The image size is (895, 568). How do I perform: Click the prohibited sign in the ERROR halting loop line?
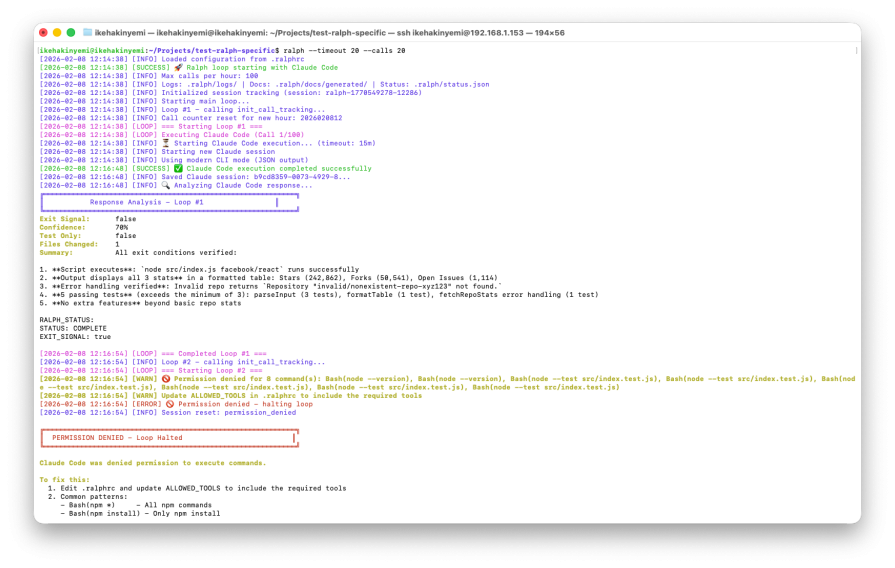tap(170, 404)
